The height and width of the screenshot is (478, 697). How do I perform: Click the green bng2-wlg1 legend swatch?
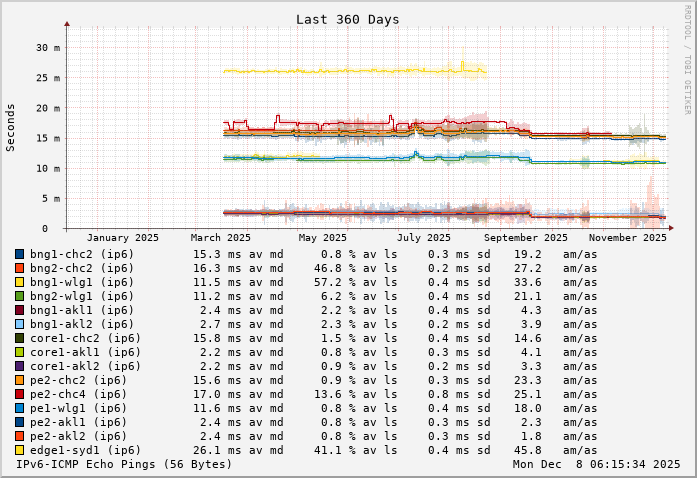[19, 296]
